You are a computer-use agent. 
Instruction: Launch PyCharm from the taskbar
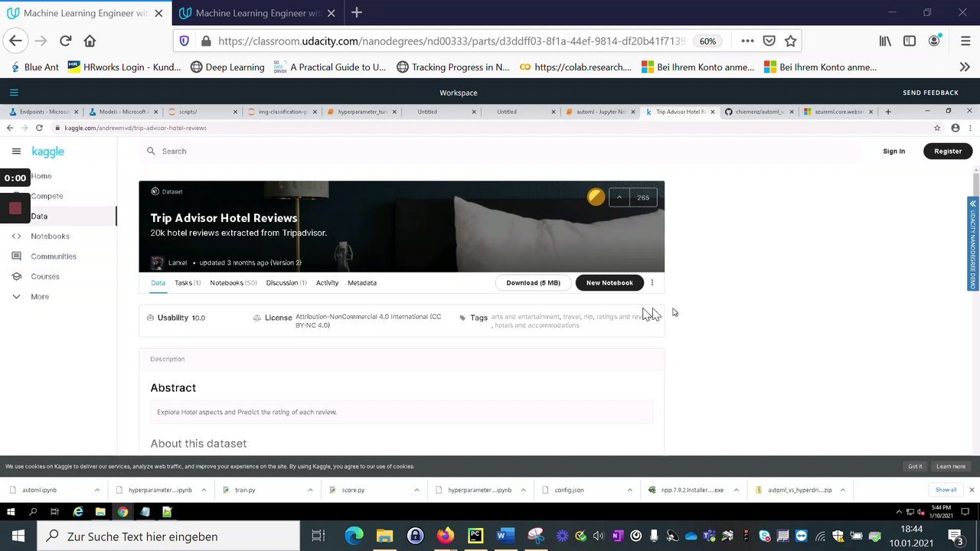point(475,536)
